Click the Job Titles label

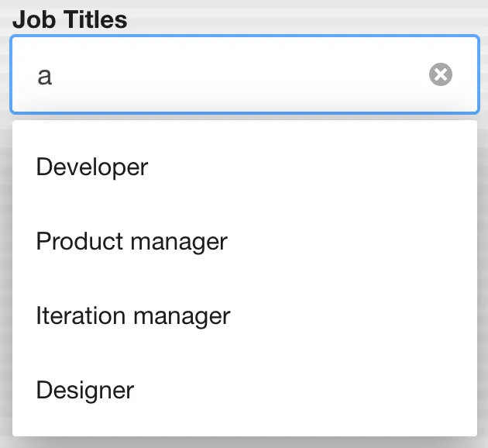pos(70,19)
